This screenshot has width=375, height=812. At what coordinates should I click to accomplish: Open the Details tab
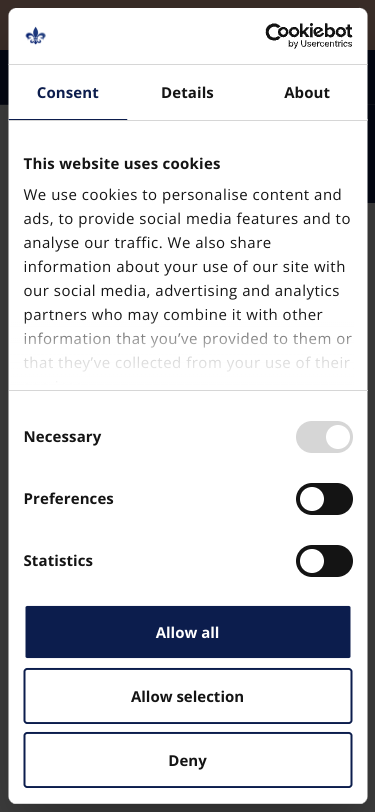[x=188, y=93]
